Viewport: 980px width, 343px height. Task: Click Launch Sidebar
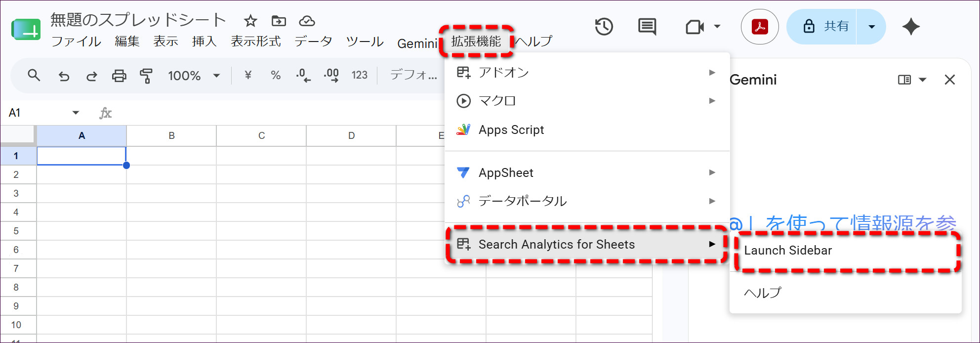point(846,251)
